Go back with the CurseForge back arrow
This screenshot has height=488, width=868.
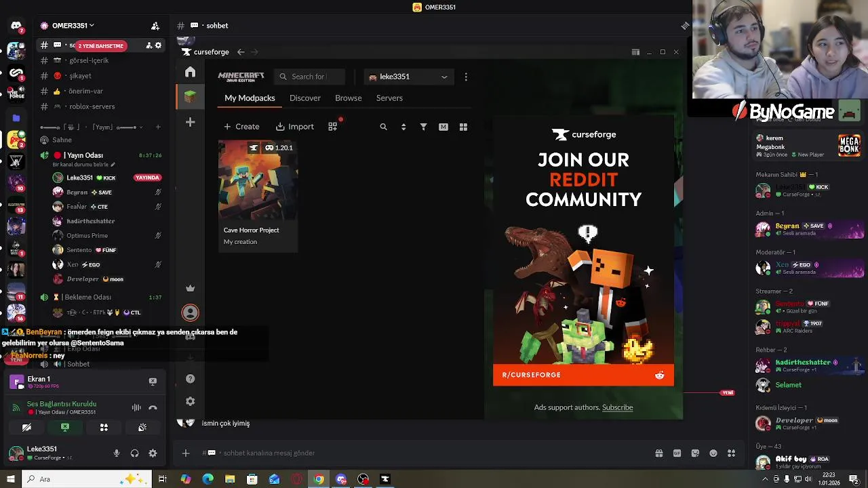[241, 52]
